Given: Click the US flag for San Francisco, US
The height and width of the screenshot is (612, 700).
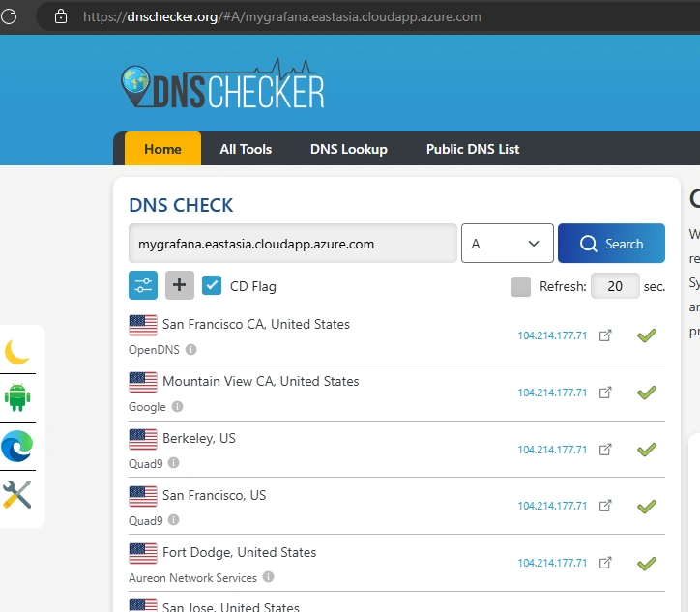Looking at the screenshot, I should [x=143, y=496].
